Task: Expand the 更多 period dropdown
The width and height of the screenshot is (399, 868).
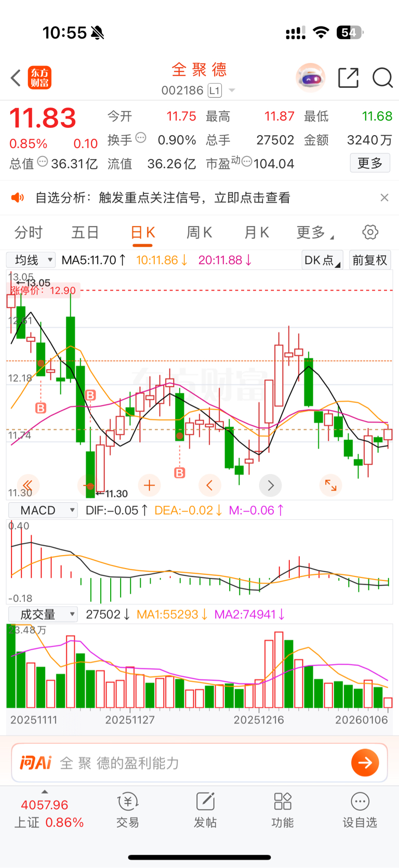Action: point(315,232)
